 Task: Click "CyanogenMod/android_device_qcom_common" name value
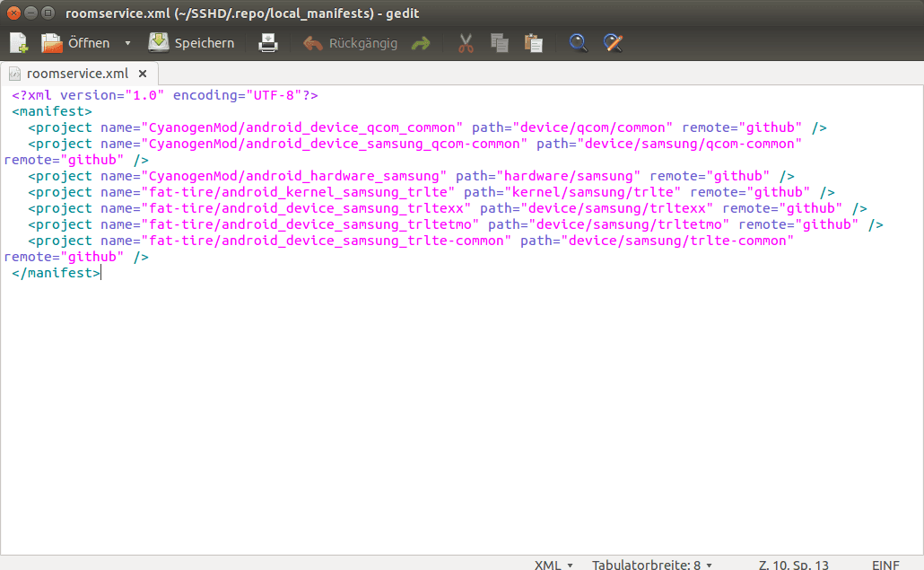(x=301, y=127)
